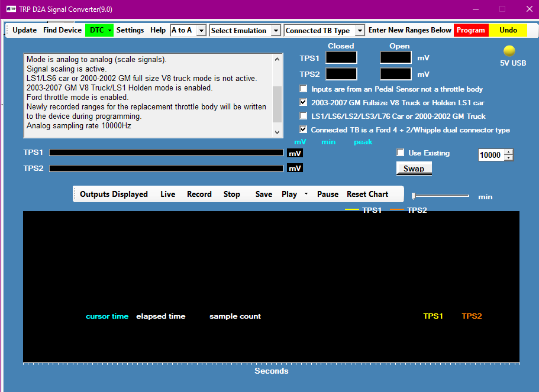Increase sampling rate with the up arrow
The width and height of the screenshot is (539, 392).
pyautogui.click(x=508, y=152)
